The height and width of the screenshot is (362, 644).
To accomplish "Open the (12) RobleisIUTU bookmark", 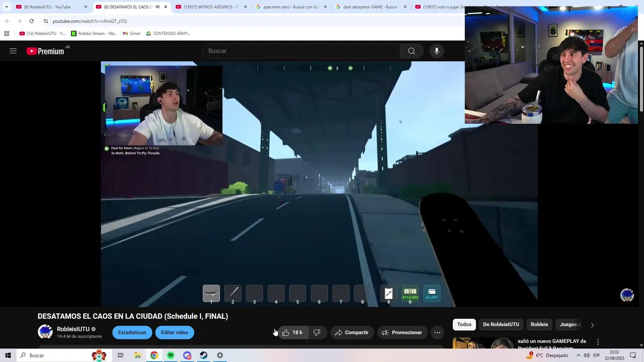I will (42, 34).
